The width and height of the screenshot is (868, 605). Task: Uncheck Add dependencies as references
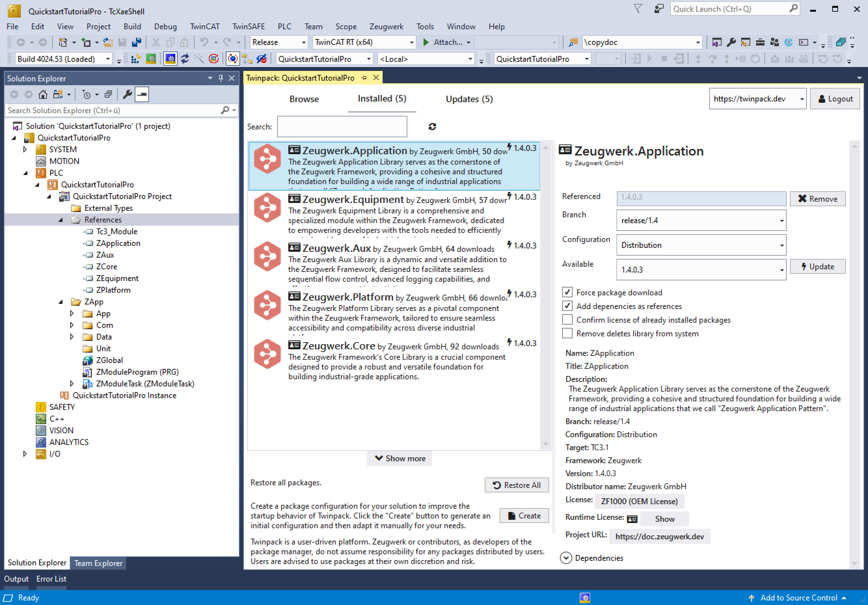(567, 306)
